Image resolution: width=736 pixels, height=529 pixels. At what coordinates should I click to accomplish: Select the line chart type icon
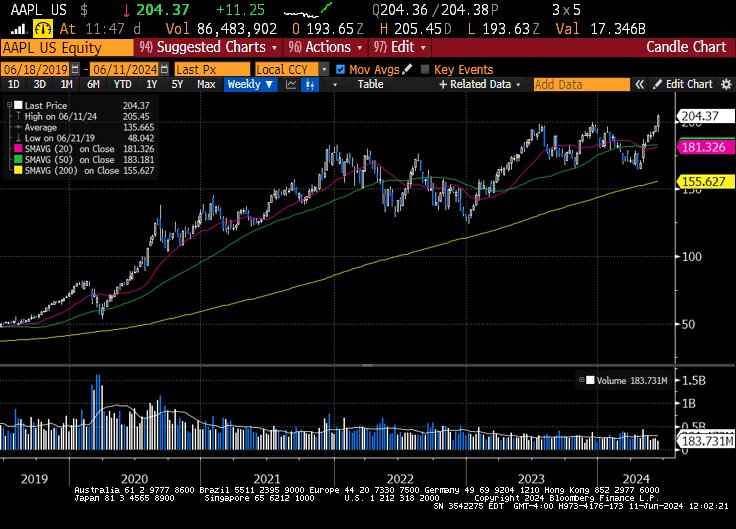click(291, 84)
